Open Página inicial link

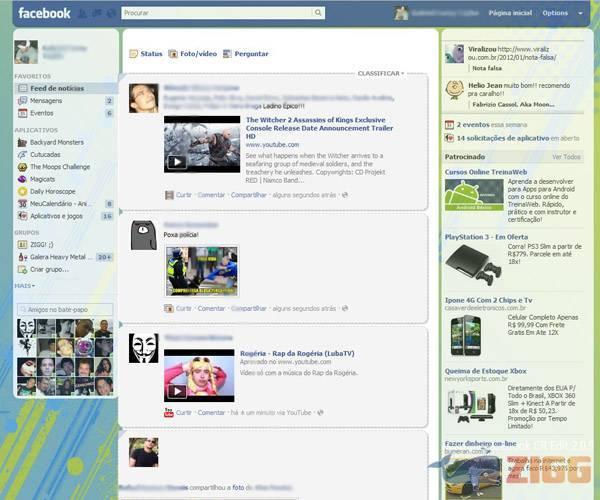(510, 13)
